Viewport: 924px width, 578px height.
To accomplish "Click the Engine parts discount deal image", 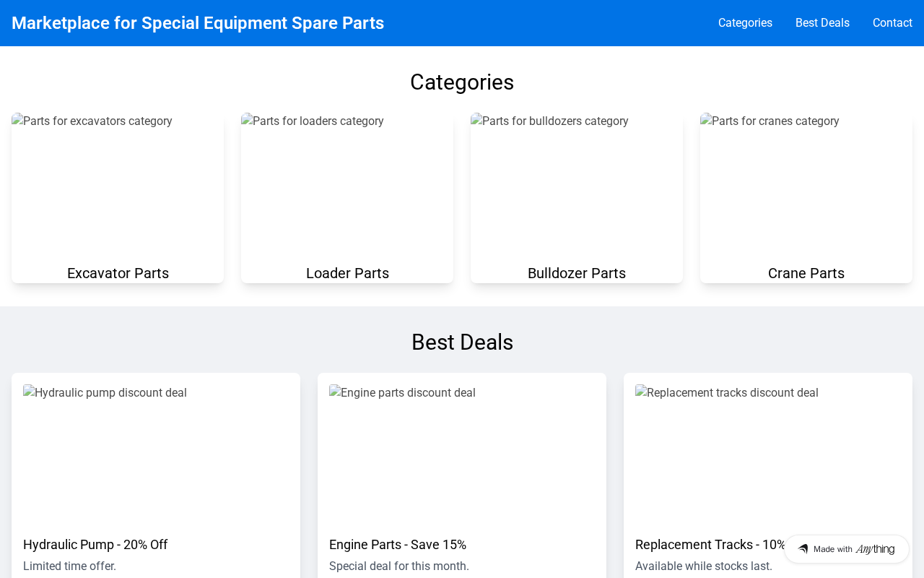I will (462, 454).
